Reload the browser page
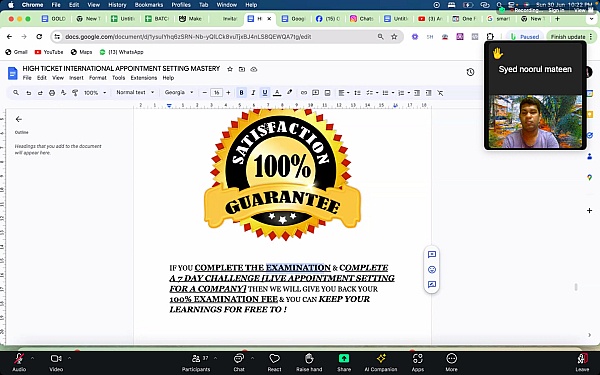Image resolution: width=600 pixels, height=375 pixels. (39, 37)
